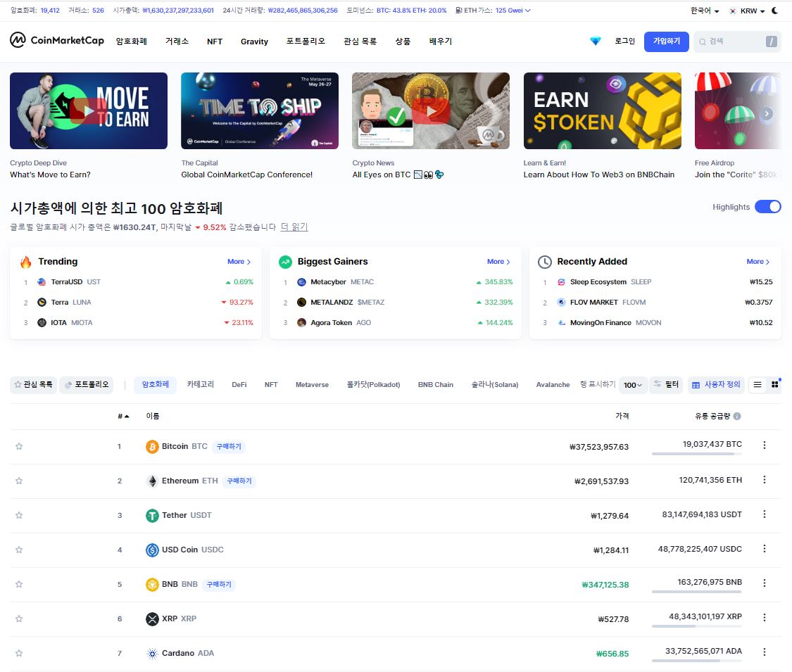Click the 검색 search input field

pyautogui.click(x=737, y=42)
